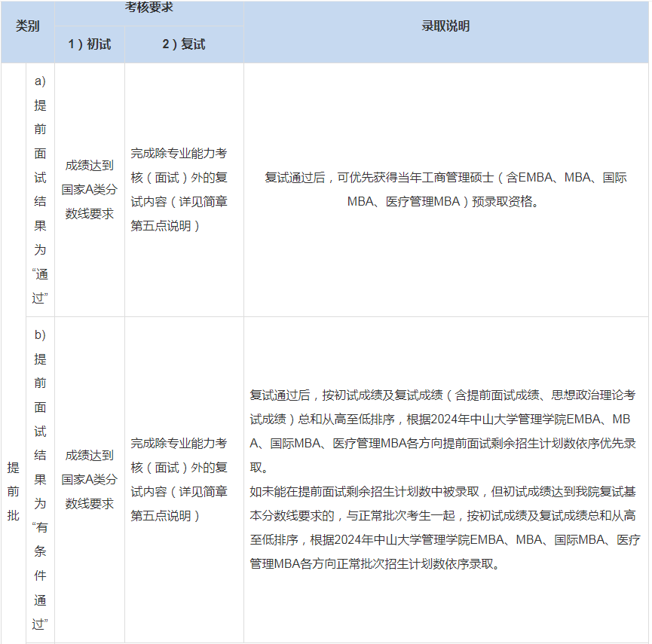The height and width of the screenshot is (644, 652).
Task: Click the 录取说明 column header
Action: point(447,25)
